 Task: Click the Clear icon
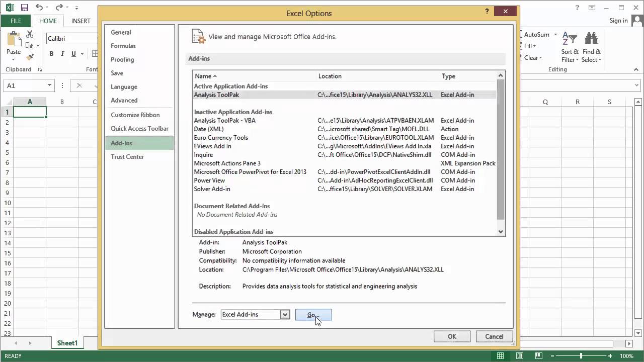[530, 57]
